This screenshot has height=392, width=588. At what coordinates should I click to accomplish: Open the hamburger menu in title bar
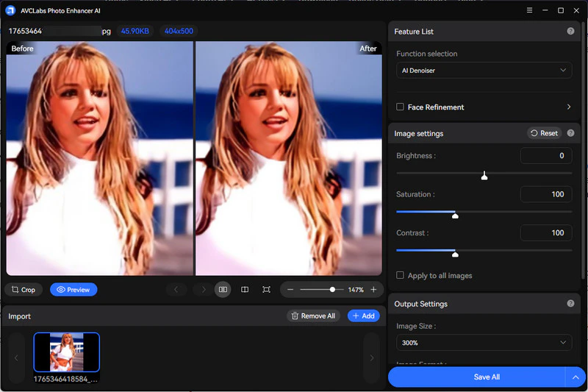coord(529,10)
